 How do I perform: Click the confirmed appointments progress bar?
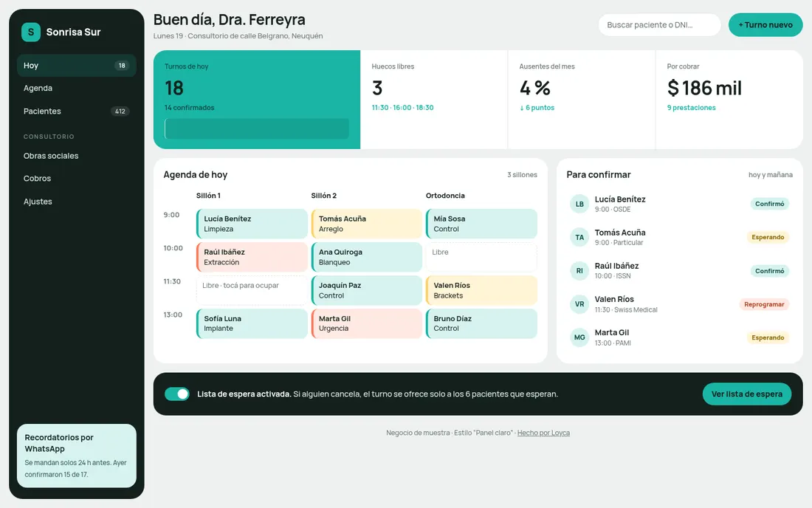click(x=257, y=129)
